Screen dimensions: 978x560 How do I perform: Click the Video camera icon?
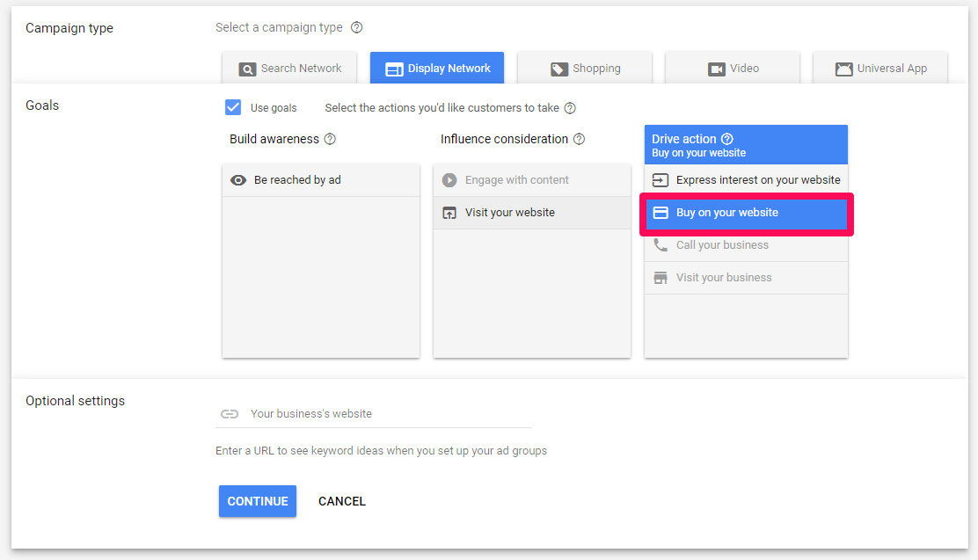pyautogui.click(x=717, y=69)
